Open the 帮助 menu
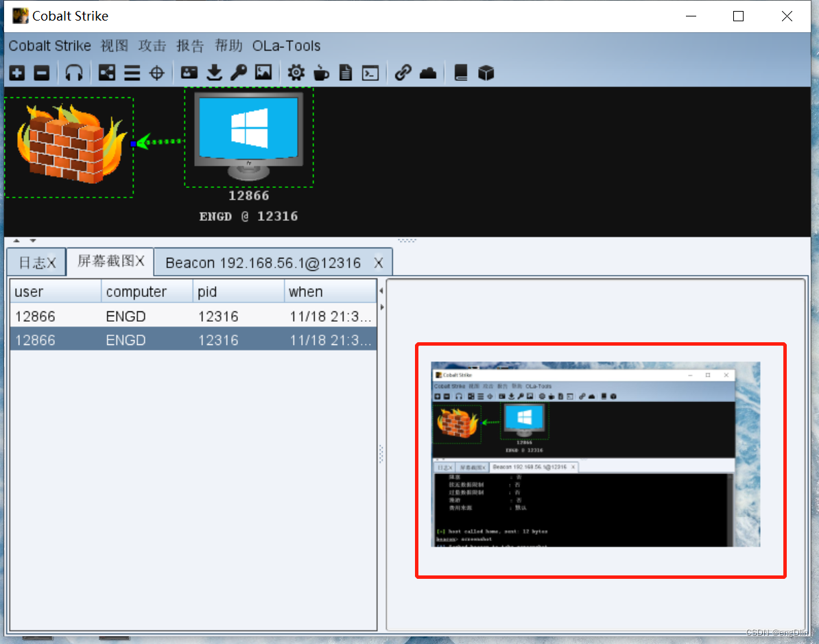This screenshot has height=644, width=819. coord(228,46)
